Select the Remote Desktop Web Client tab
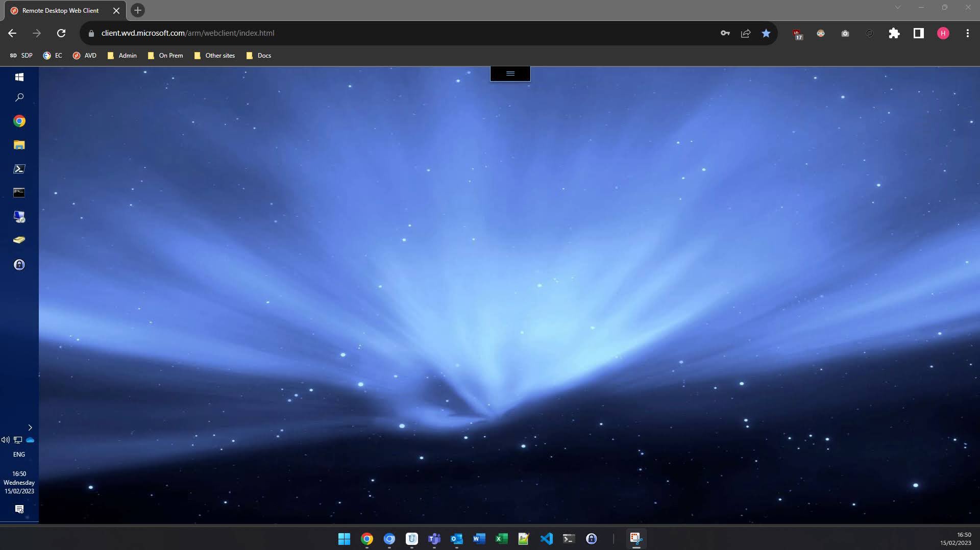 point(60,11)
